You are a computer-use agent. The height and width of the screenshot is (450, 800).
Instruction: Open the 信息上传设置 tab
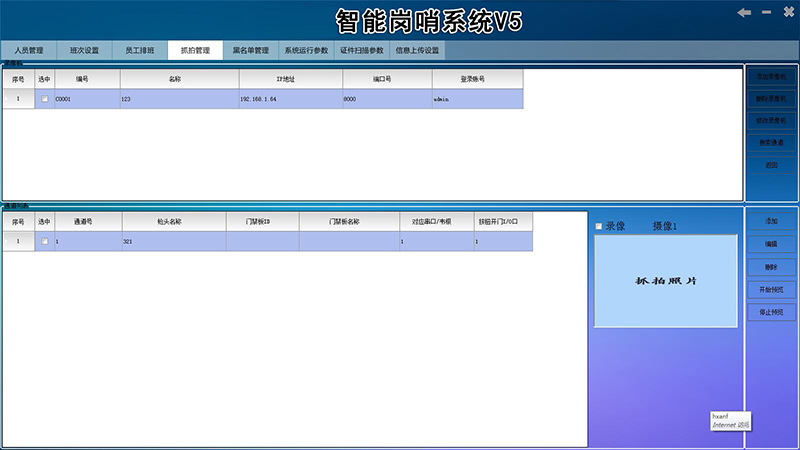(x=417, y=50)
